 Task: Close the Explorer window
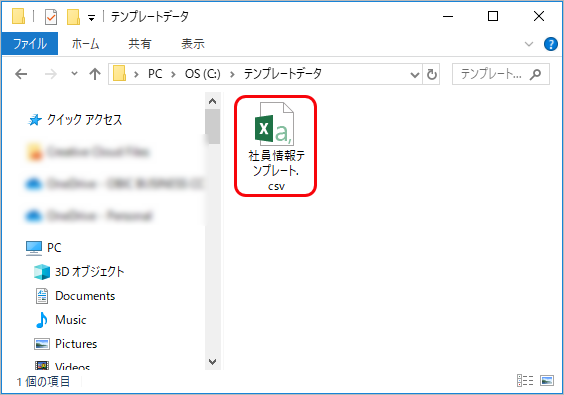(x=538, y=17)
